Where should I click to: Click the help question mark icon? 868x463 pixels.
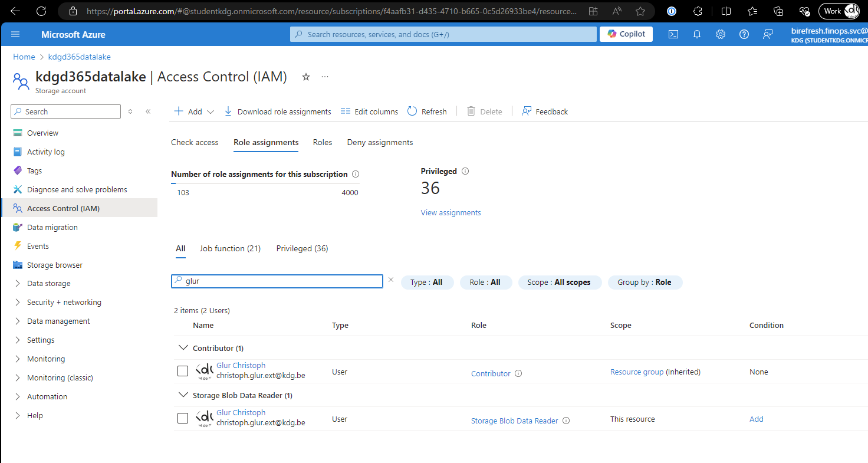[x=744, y=34]
